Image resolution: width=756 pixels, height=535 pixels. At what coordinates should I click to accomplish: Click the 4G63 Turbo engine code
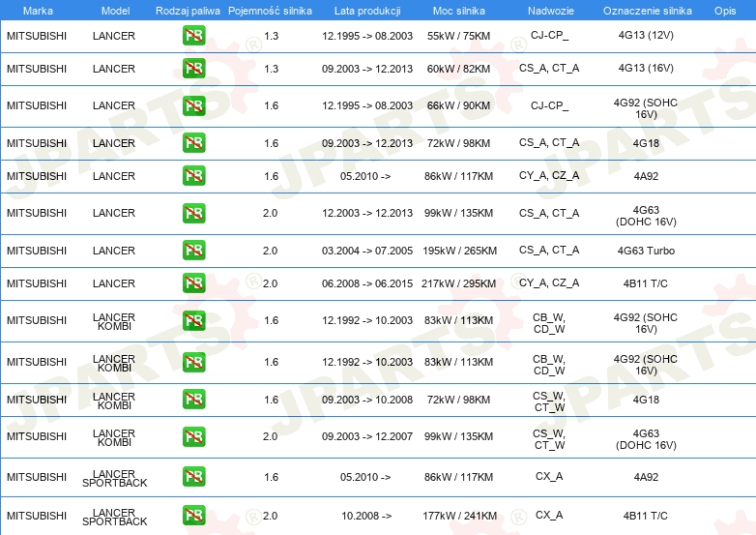tap(646, 251)
